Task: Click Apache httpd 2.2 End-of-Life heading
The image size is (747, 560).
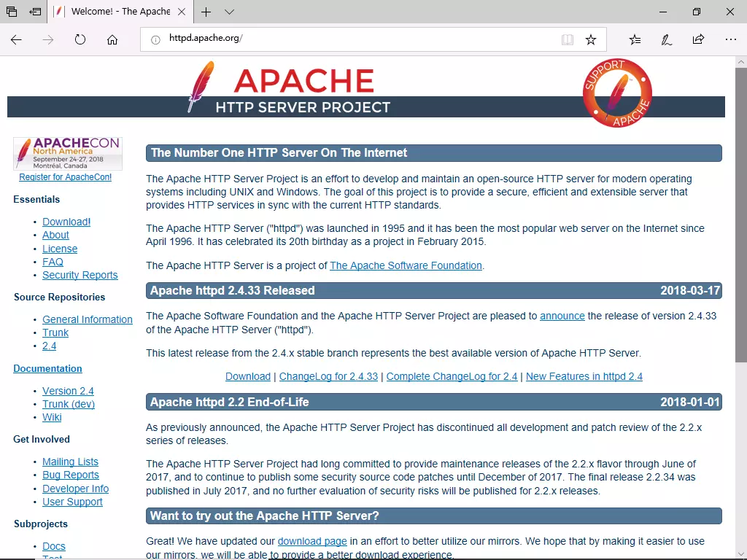Action: click(229, 402)
